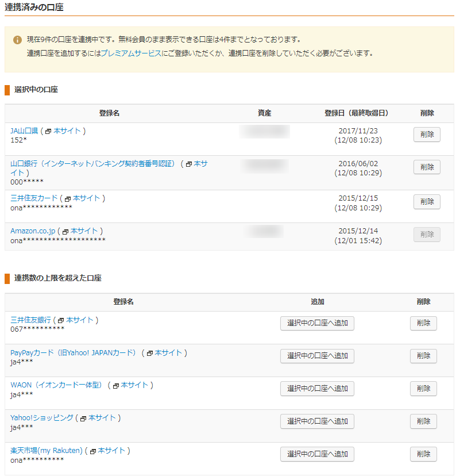This screenshot has height=476, width=456.
Task: Click external window icon beside WAON
Action: point(115,386)
